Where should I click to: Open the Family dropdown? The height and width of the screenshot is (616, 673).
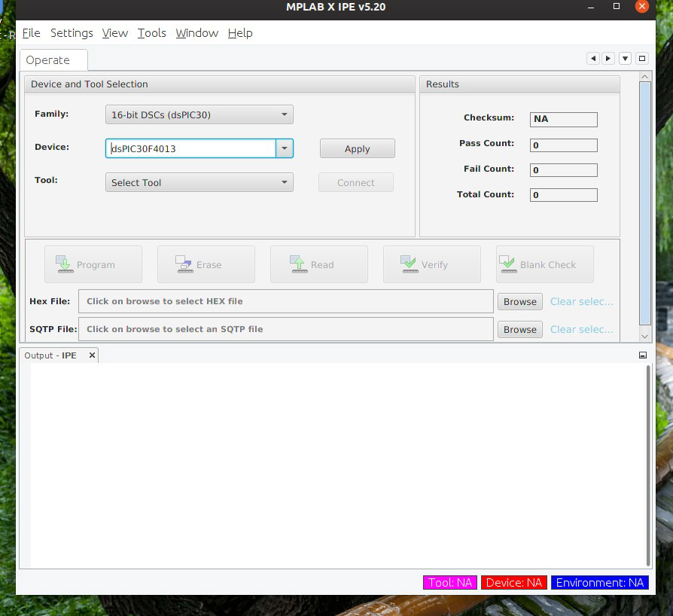pyautogui.click(x=199, y=114)
